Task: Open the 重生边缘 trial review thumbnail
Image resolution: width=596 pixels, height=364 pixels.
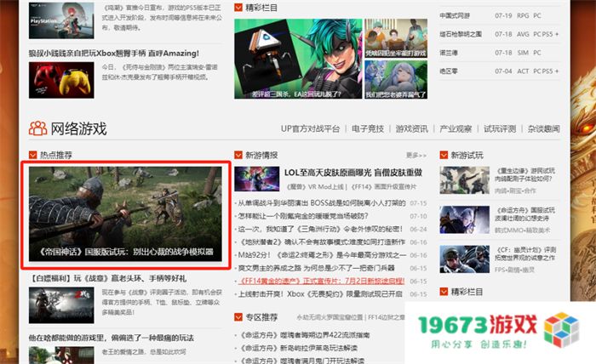Action: coord(465,180)
